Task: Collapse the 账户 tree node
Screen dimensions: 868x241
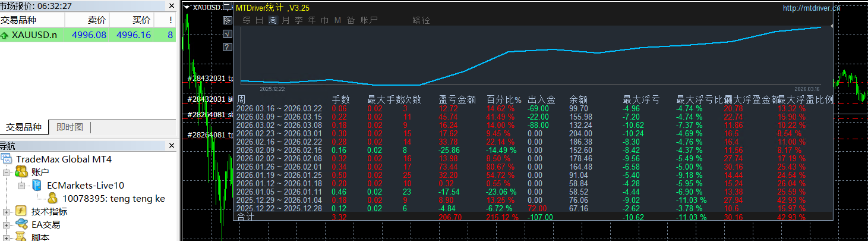Action: [x=7, y=172]
